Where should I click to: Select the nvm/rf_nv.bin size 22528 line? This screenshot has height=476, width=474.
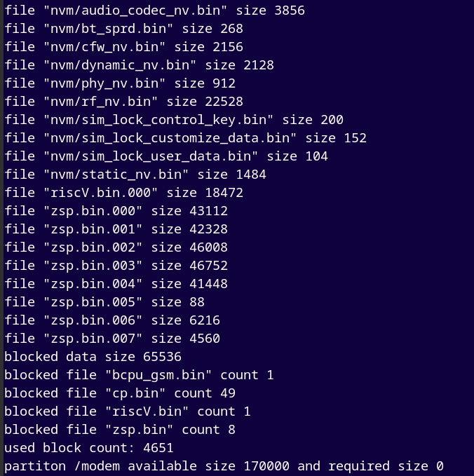point(124,102)
